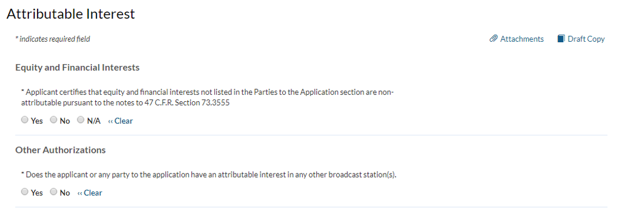Click the N/A label text under Equity section

click(x=94, y=121)
